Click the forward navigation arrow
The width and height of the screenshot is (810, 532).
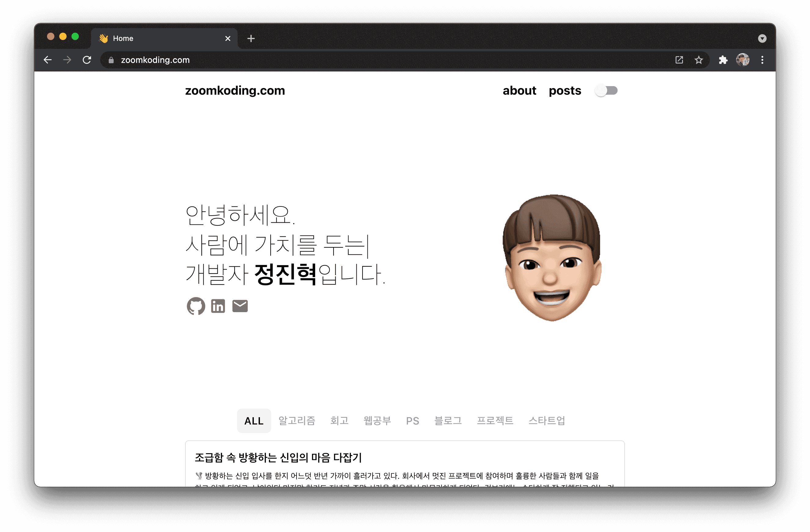click(67, 60)
